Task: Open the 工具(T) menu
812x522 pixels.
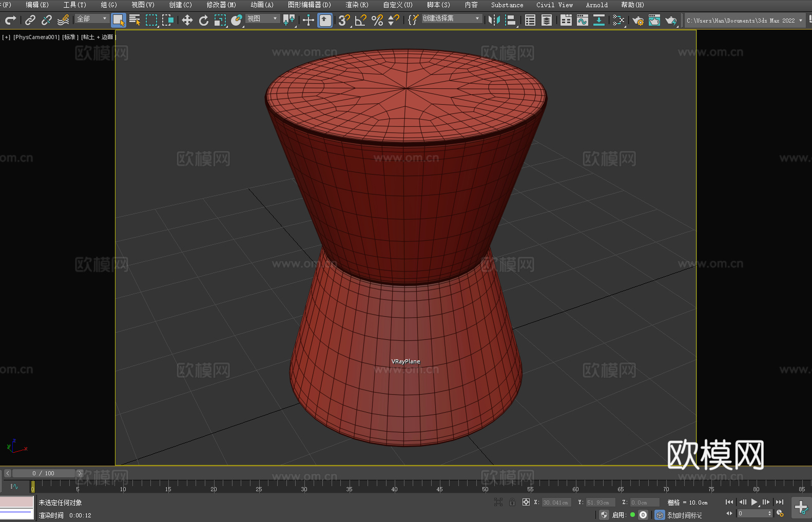Action: tap(74, 5)
